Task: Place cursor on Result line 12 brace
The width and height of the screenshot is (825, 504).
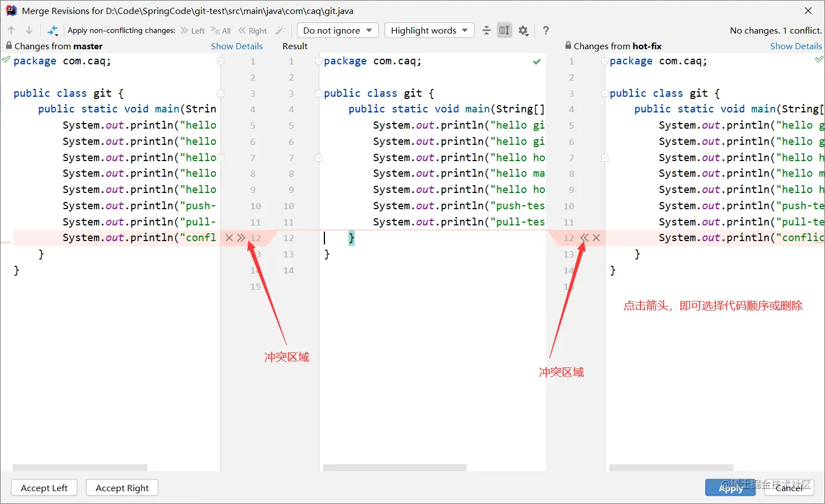Action: pos(351,238)
